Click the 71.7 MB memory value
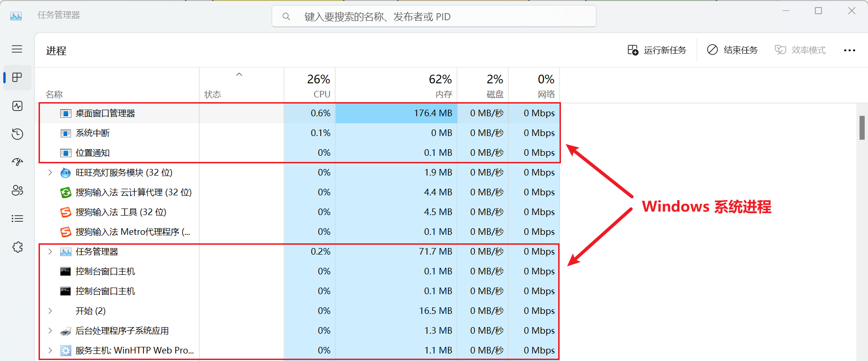This screenshot has width=868, height=361. 435,252
